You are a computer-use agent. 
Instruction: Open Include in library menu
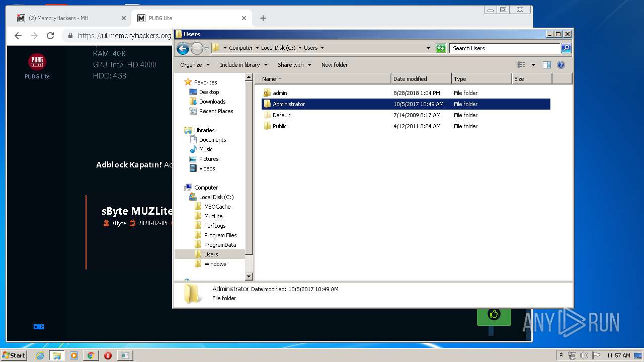244,65
